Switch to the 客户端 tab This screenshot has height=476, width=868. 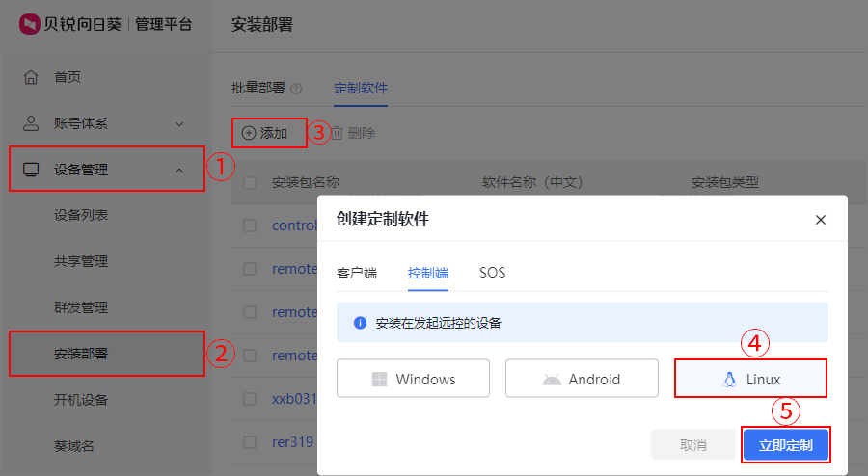(x=357, y=273)
